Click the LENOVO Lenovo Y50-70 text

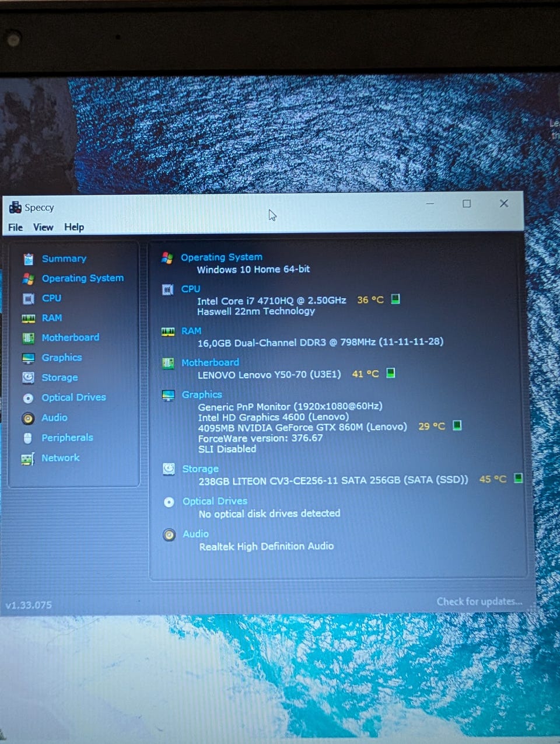[269, 375]
